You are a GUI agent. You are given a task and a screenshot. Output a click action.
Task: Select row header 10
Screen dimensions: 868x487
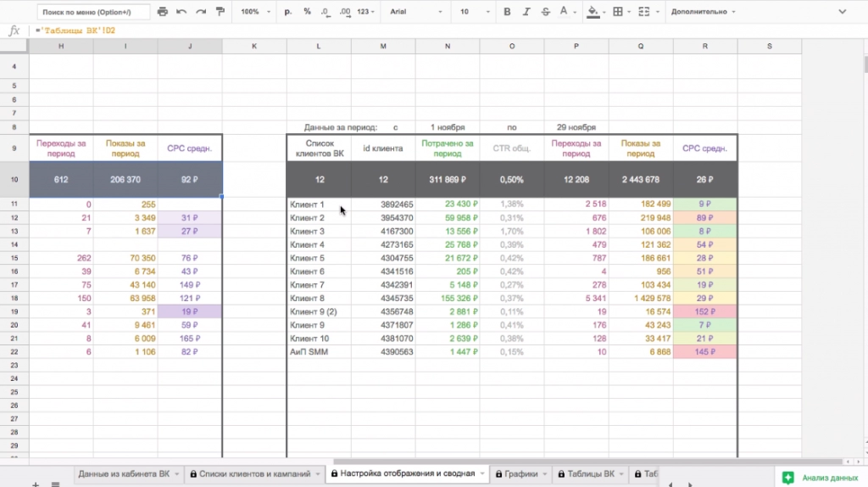click(x=14, y=180)
